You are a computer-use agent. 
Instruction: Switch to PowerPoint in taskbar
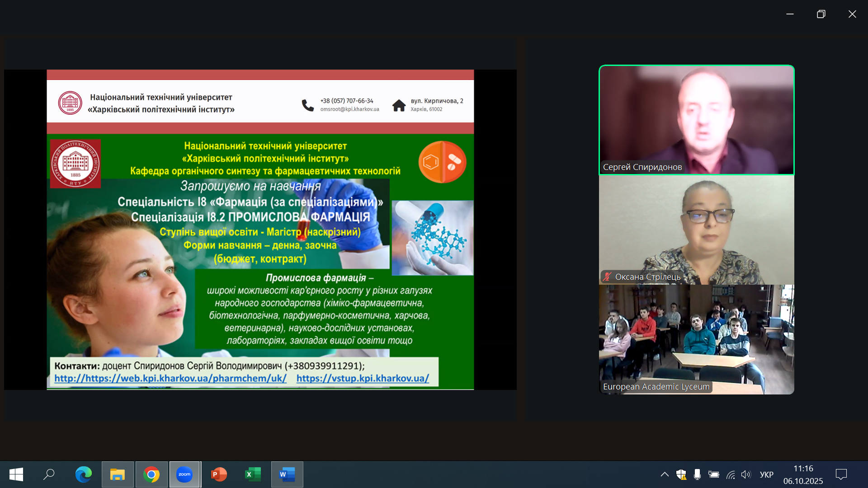tap(219, 474)
